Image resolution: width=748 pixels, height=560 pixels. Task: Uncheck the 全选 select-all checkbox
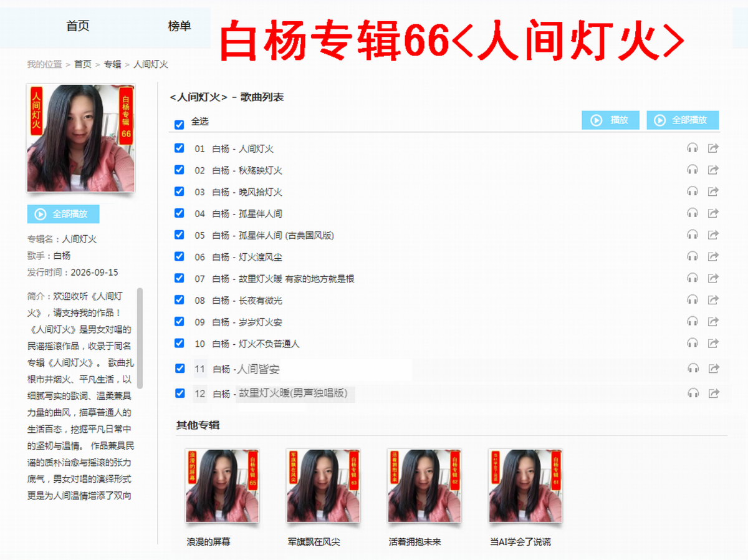(x=180, y=124)
